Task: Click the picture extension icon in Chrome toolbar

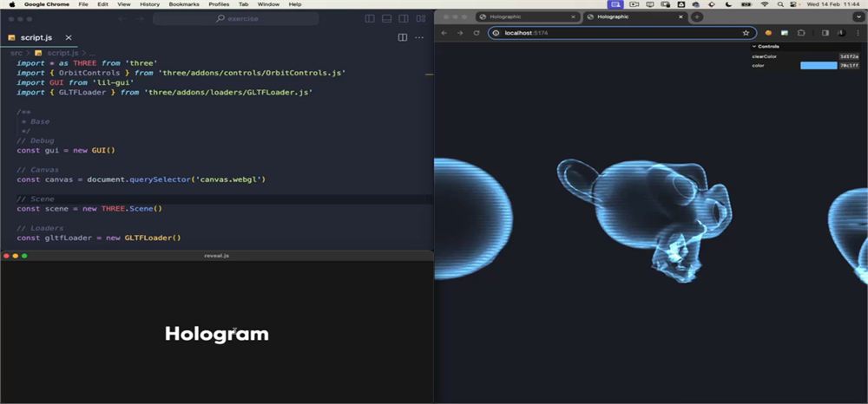Action: [785, 33]
